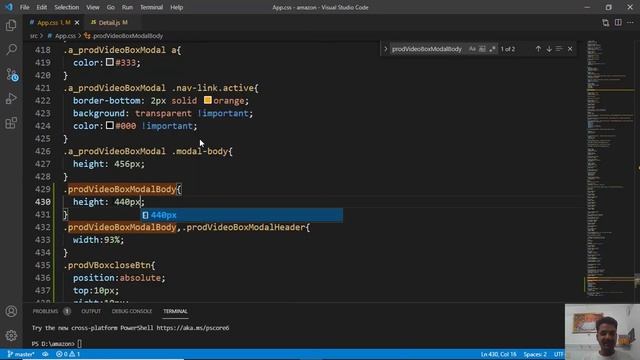Viewport: 640px width, 360px height.
Task: Switch to the PROBLEMS panel tab
Action: 45,311
